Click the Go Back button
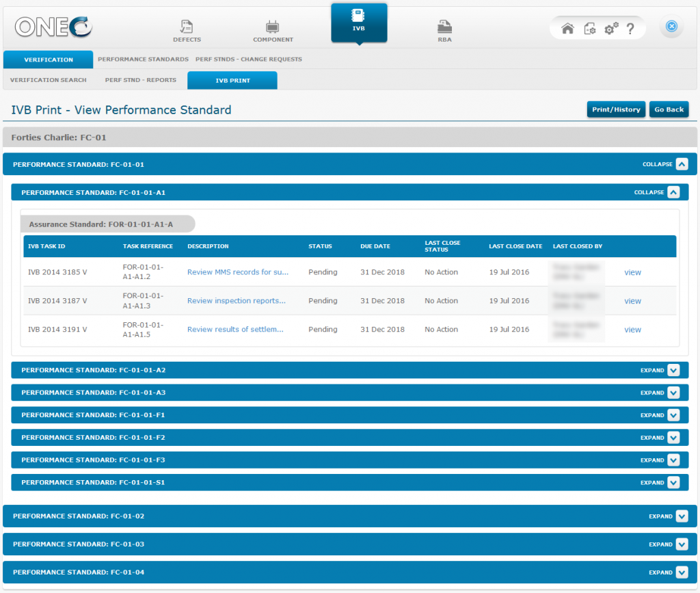Screen dimensions: 700x593 (669, 109)
